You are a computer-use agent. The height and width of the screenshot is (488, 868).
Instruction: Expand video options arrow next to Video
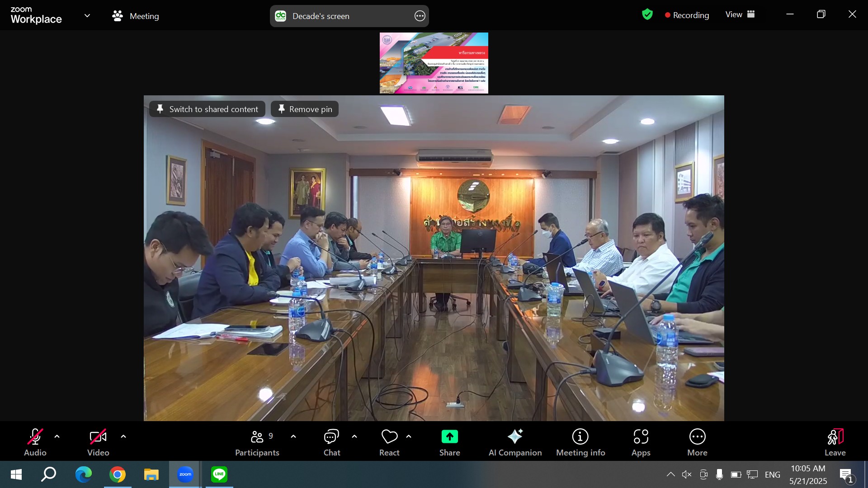pyautogui.click(x=123, y=436)
